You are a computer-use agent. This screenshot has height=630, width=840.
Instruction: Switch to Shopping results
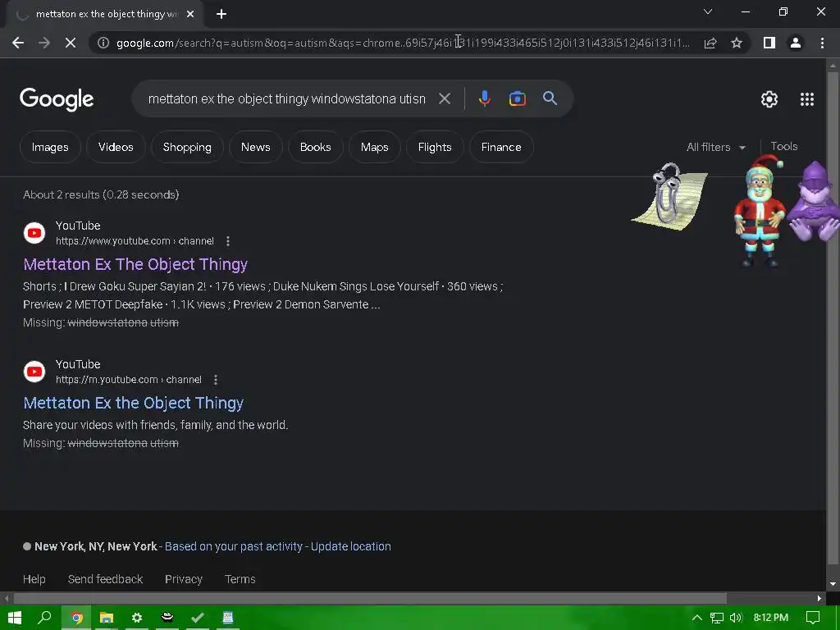click(187, 148)
